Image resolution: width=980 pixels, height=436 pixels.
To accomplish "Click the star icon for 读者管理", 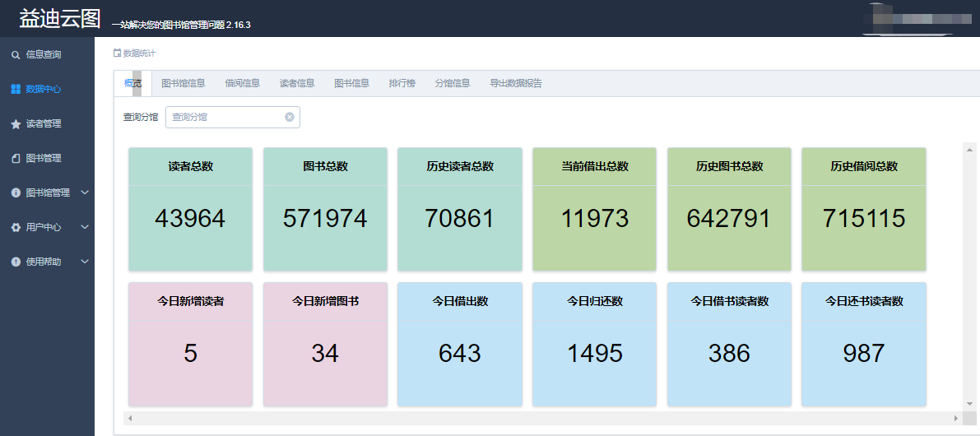I will point(16,124).
